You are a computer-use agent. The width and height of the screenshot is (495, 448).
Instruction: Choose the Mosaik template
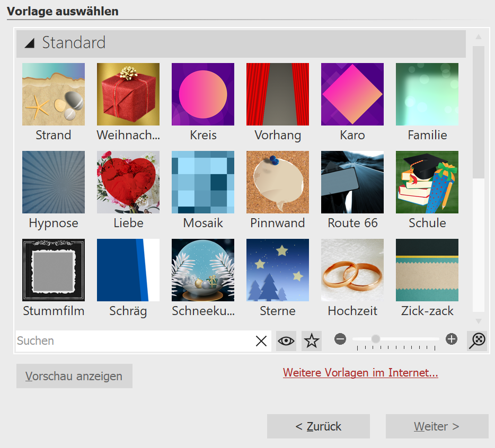203,182
